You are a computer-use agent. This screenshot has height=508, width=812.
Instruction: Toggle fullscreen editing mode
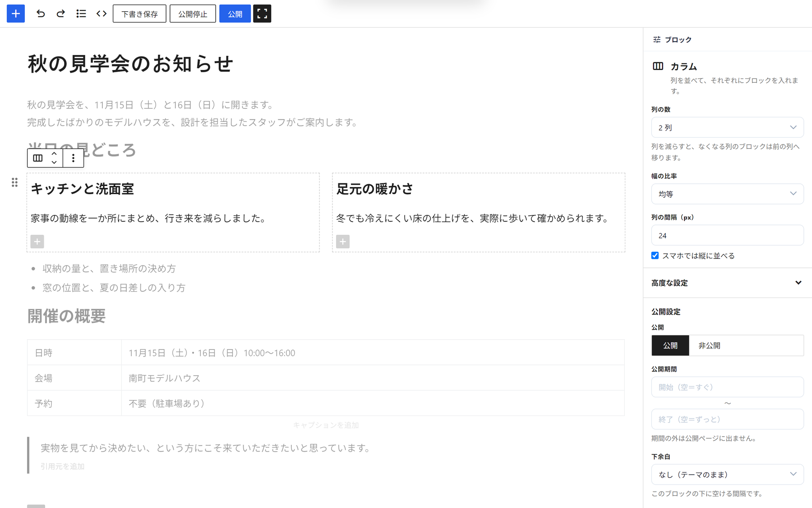point(262,14)
